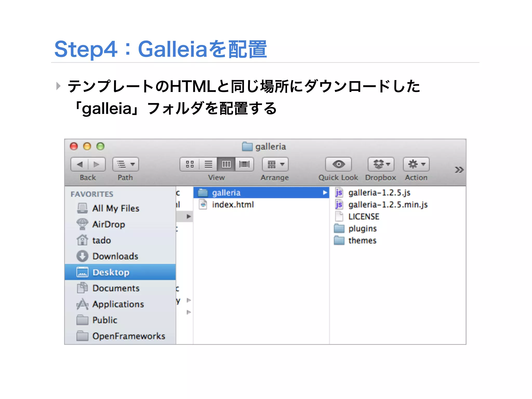Screen dimensions: 532x399
Task: Open the plugins folder
Action: 362,229
